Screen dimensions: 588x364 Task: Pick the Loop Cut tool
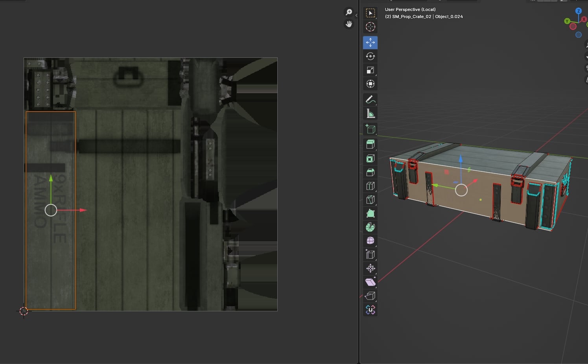click(x=370, y=186)
